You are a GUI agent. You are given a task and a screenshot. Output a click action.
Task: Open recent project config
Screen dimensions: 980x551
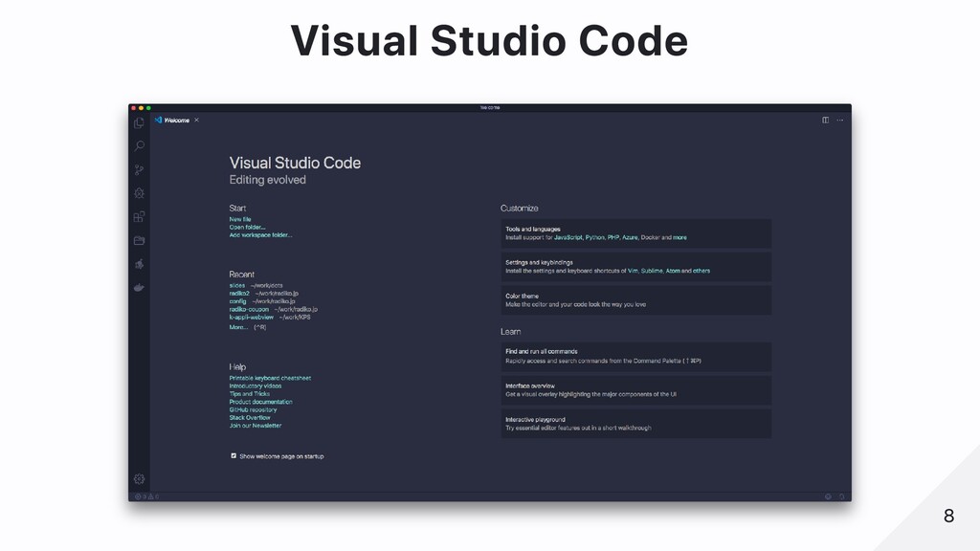coord(237,301)
